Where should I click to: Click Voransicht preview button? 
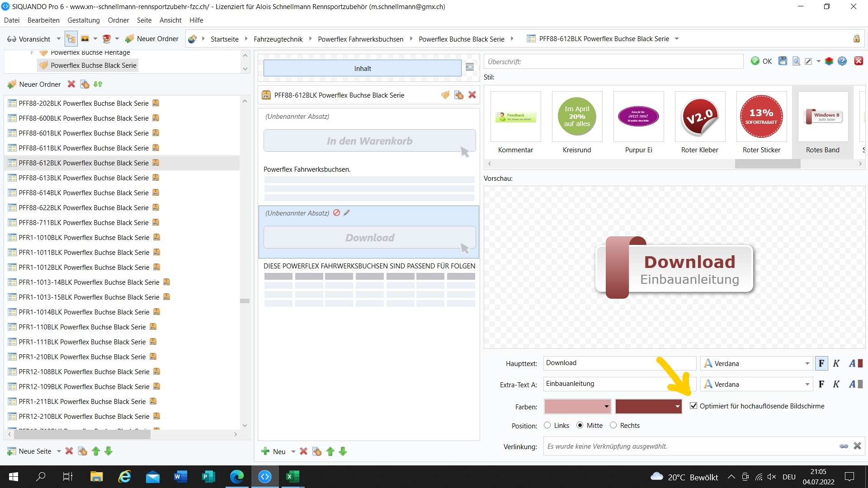click(29, 39)
